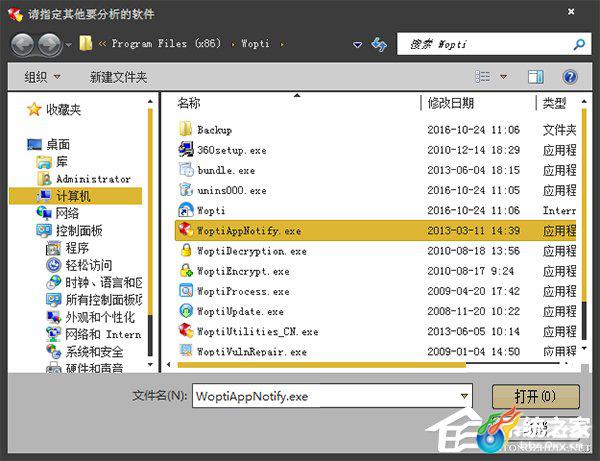
Task: Open the 组织 menu
Action: pos(42,77)
